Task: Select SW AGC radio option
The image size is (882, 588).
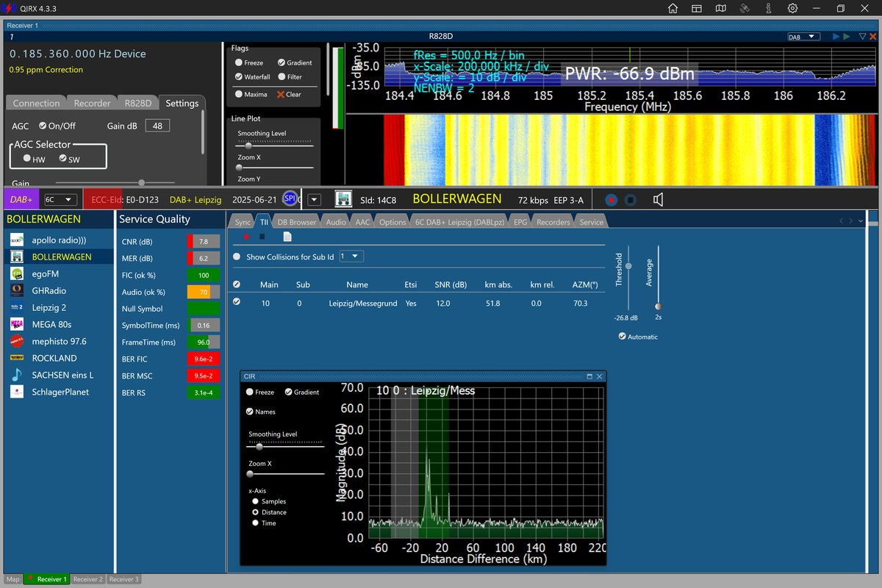Action: tap(62, 158)
